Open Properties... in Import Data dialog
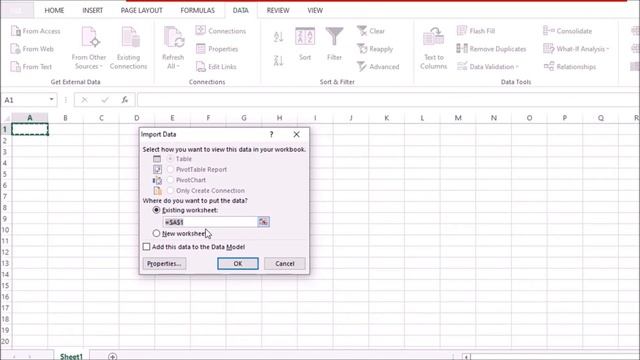The height and width of the screenshot is (360, 640). (x=164, y=264)
